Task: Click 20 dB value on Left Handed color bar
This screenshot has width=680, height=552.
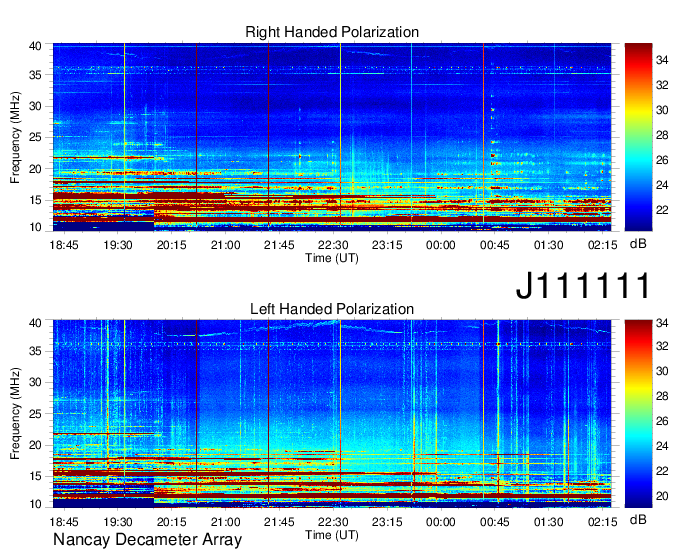Action: click(662, 496)
